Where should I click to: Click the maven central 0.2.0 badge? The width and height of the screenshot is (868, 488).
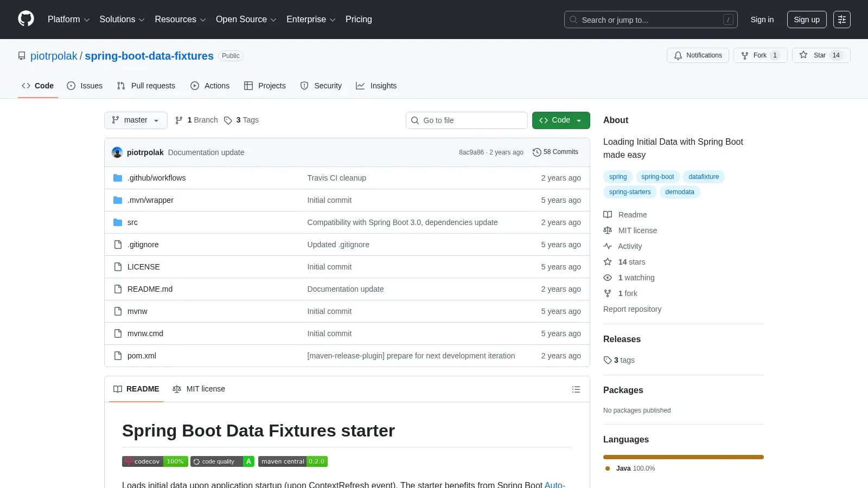tap(293, 461)
